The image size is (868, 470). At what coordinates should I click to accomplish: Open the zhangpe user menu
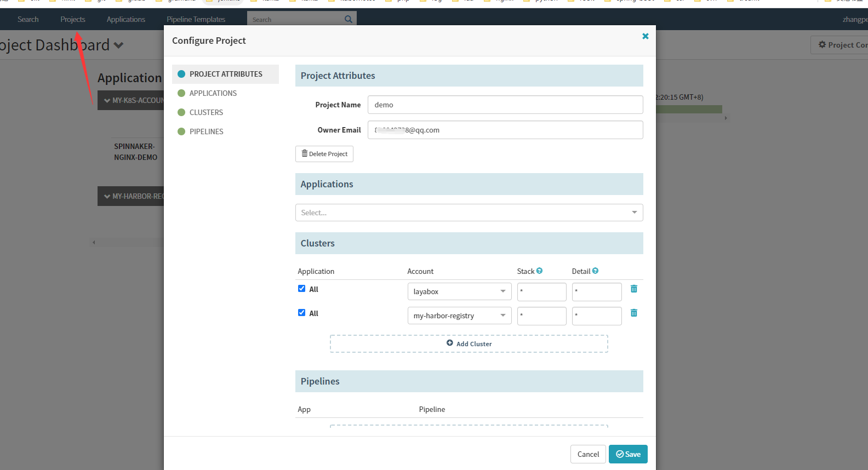[x=855, y=19]
